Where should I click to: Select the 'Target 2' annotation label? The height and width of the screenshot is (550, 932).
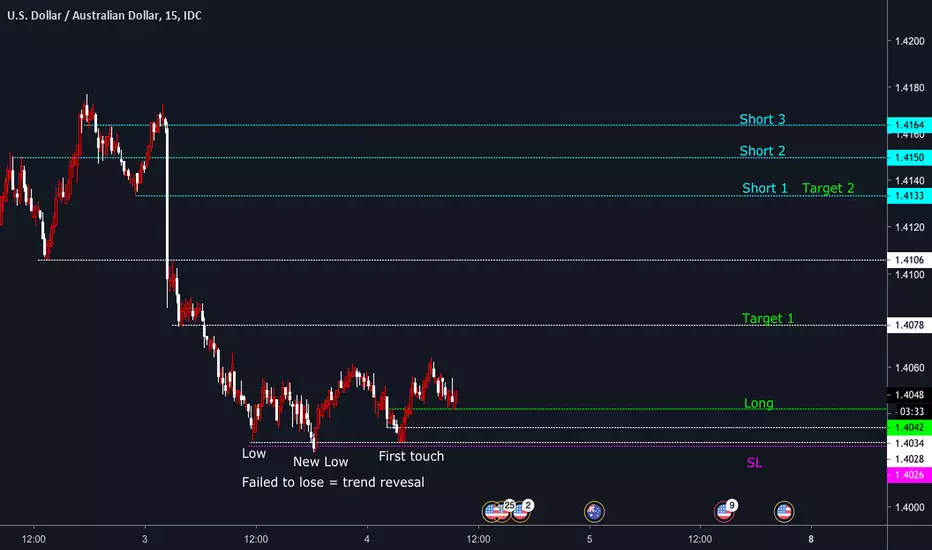click(828, 188)
